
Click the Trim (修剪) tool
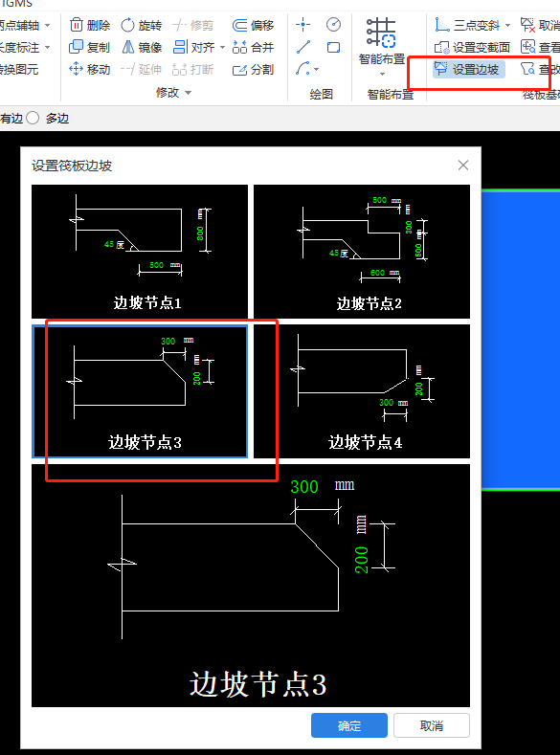[x=192, y=25]
